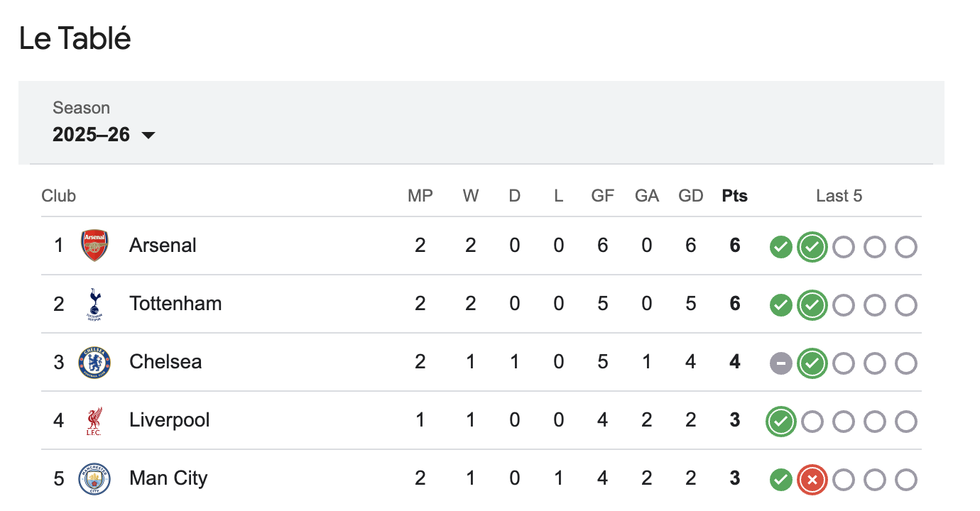Click Chelsea's grey draw result icon
980x511 pixels.
click(780, 363)
